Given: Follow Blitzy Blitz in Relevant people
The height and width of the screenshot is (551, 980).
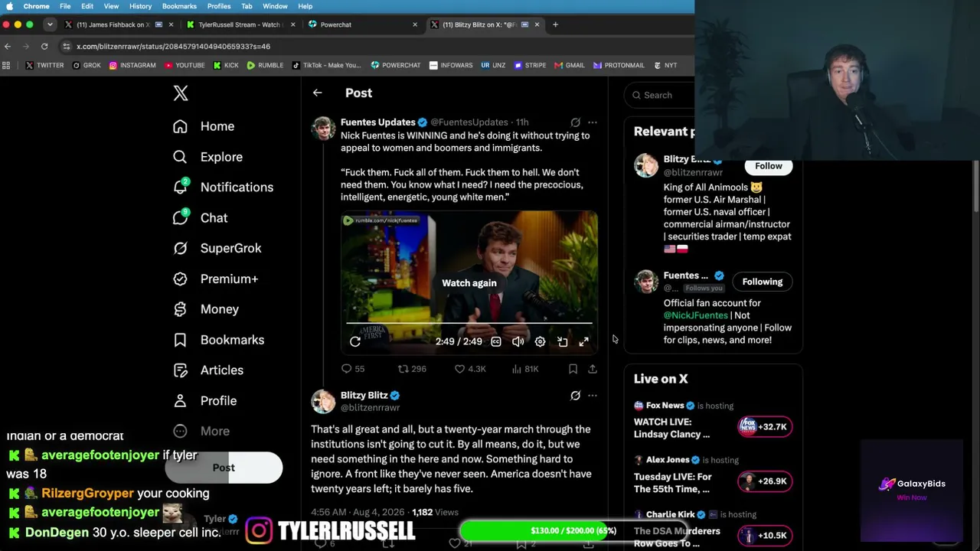Looking at the screenshot, I should 769,166.
